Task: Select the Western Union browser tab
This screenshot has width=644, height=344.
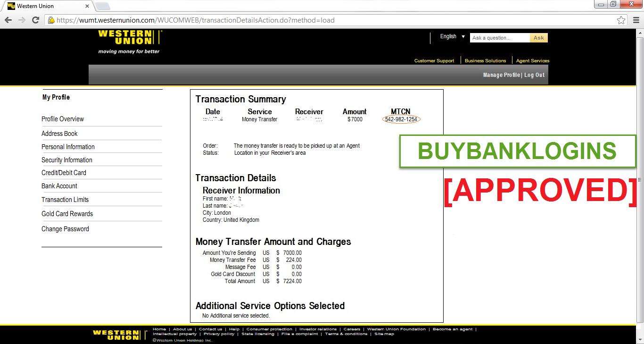Action: (47, 6)
